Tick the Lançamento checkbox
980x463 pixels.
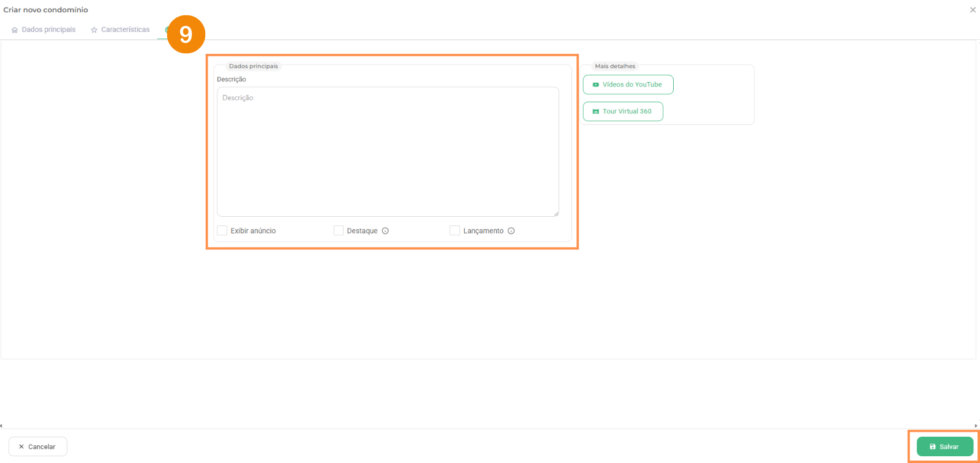point(454,230)
